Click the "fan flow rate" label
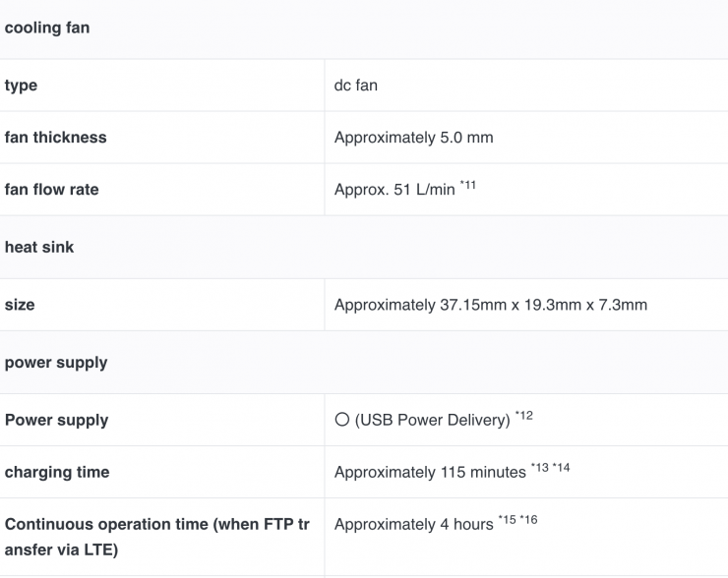The width and height of the screenshot is (728, 578). 52,190
